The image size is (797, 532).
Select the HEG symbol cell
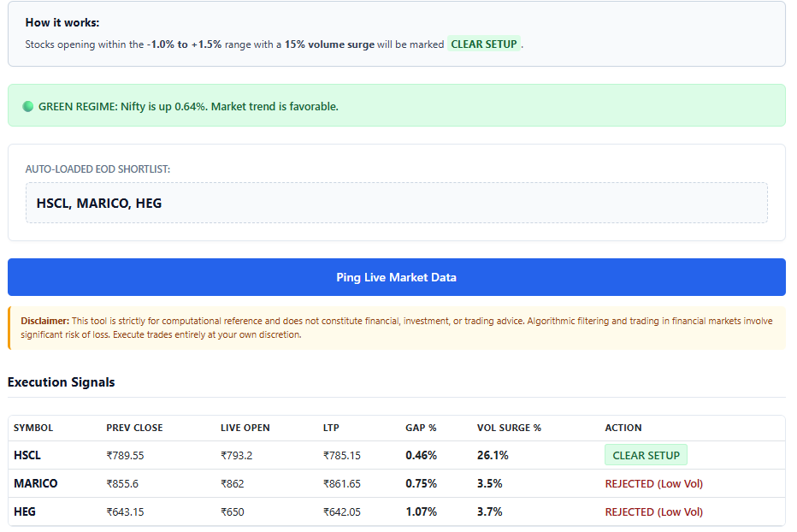coord(25,511)
